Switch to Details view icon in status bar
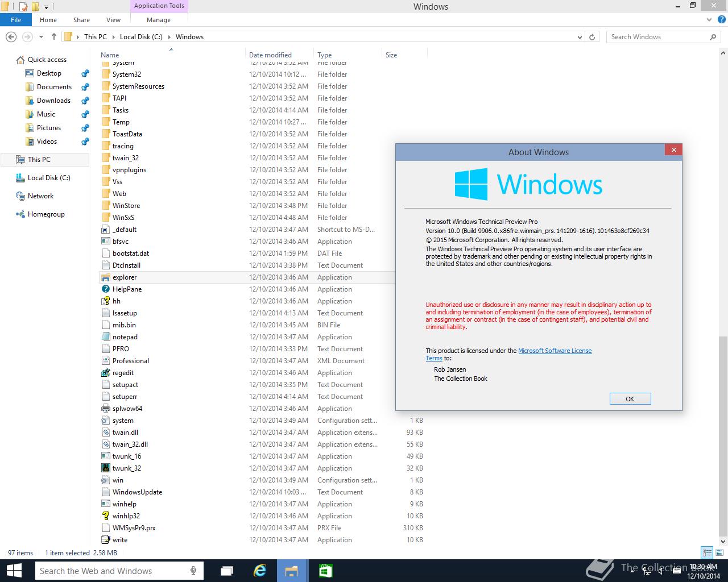Screen dimensions: 728x582 pyautogui.click(x=707, y=552)
